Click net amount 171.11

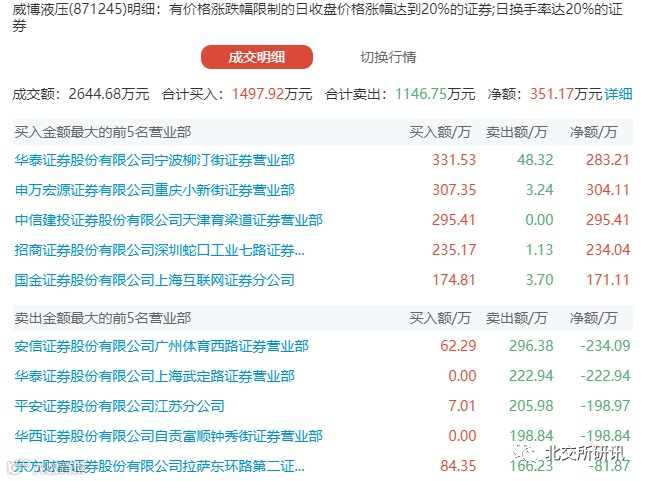[x=608, y=280]
